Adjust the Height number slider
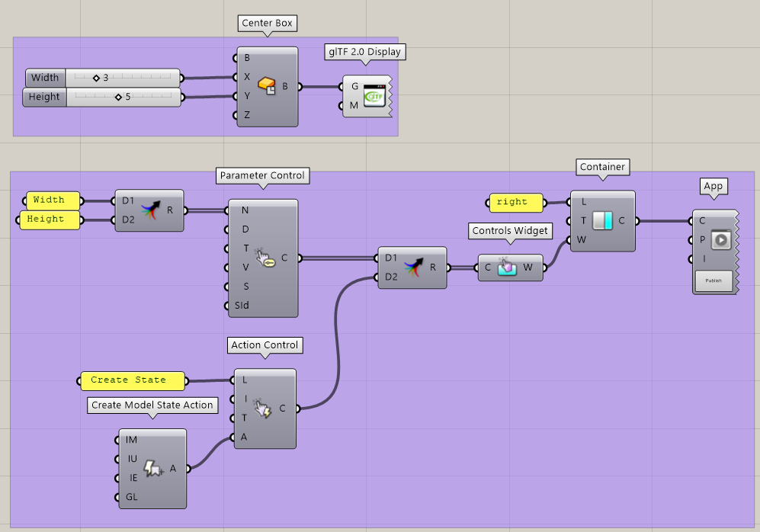The image size is (760, 532). click(x=123, y=97)
